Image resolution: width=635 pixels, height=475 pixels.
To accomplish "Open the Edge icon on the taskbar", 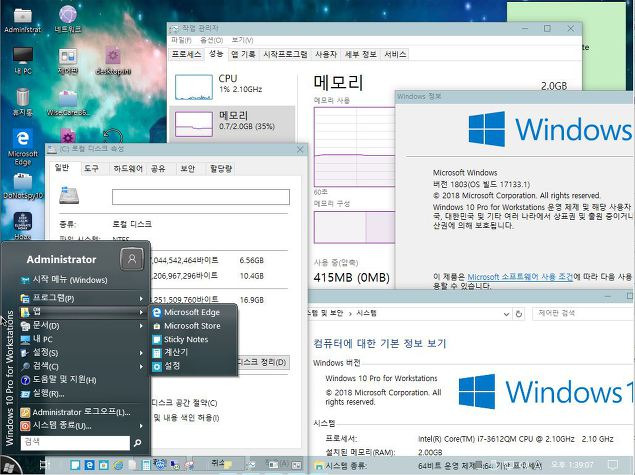I will coord(89,465).
